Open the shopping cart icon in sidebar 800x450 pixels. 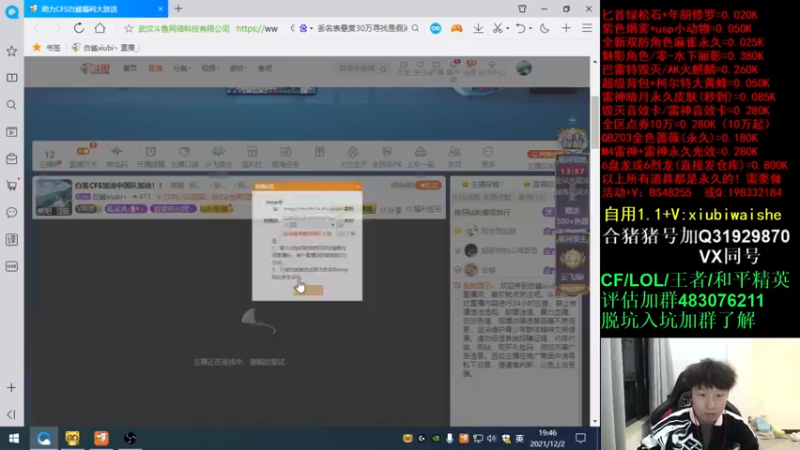tap(12, 186)
